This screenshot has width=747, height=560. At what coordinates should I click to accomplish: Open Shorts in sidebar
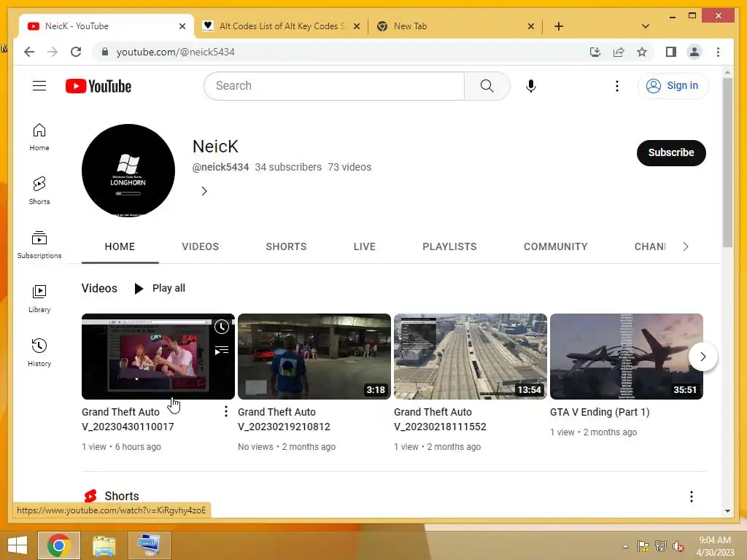tap(39, 190)
